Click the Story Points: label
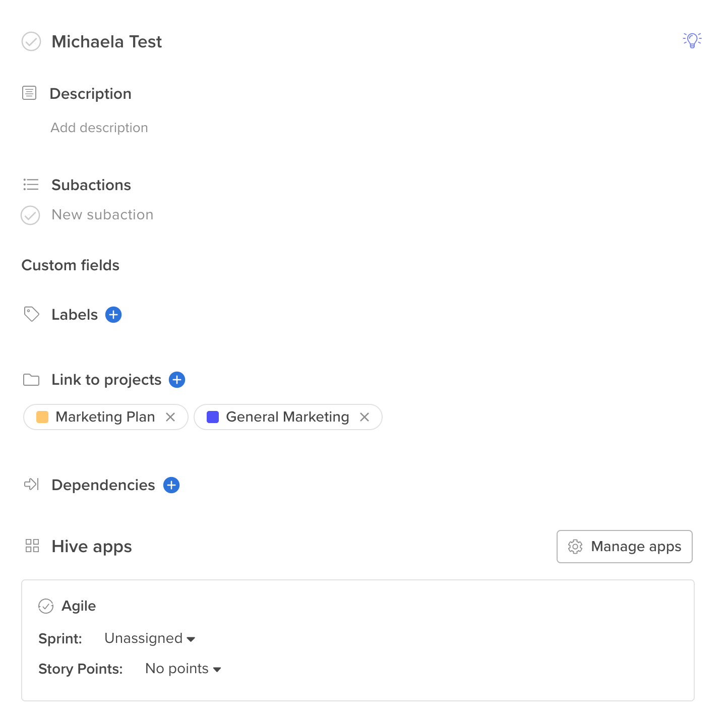The image size is (728, 713). coord(81,669)
